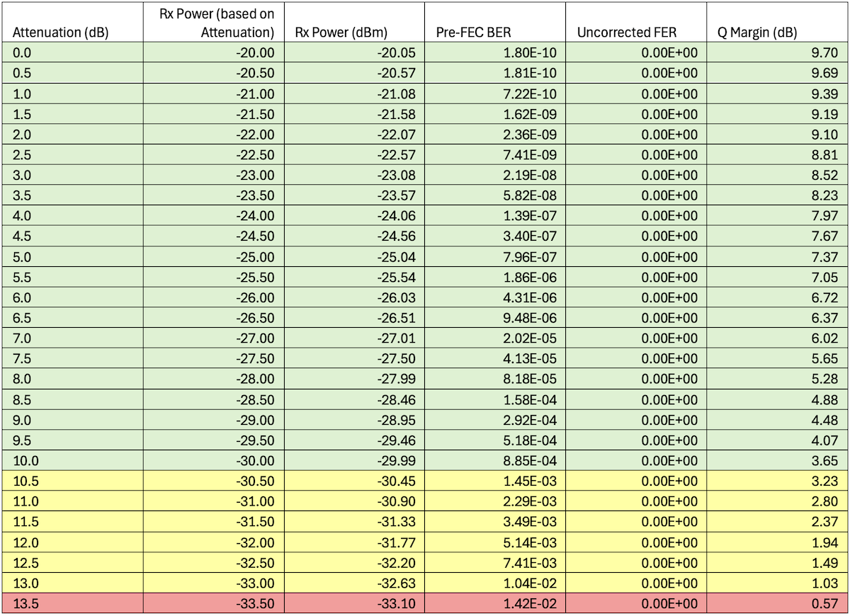Click attenuation cell 0.0
The image size is (850, 616).
click(x=72, y=53)
